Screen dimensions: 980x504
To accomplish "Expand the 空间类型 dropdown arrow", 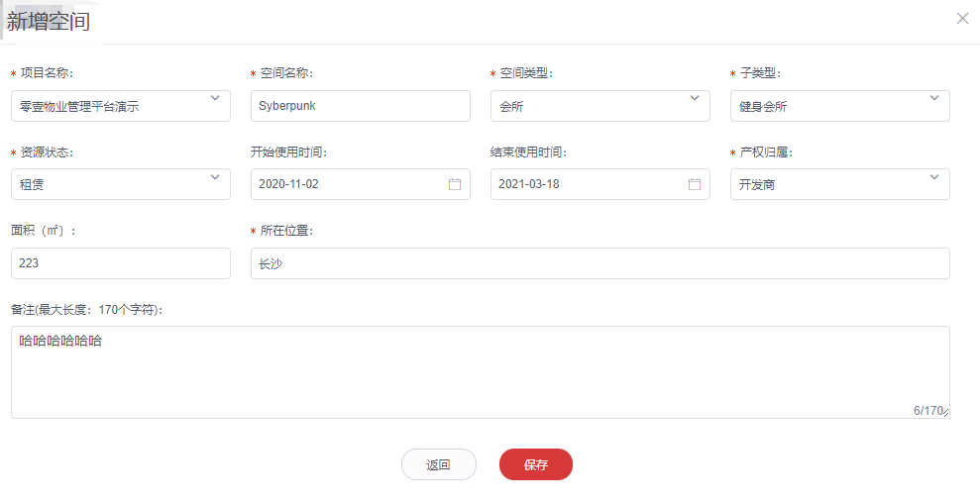I will click(695, 98).
